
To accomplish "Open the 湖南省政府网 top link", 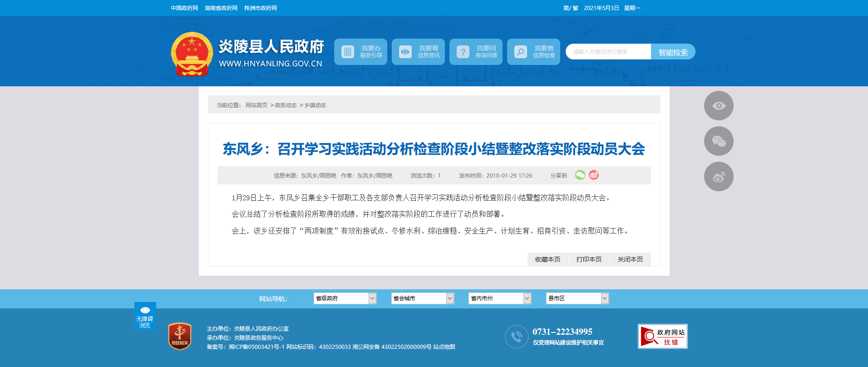I will (x=221, y=8).
